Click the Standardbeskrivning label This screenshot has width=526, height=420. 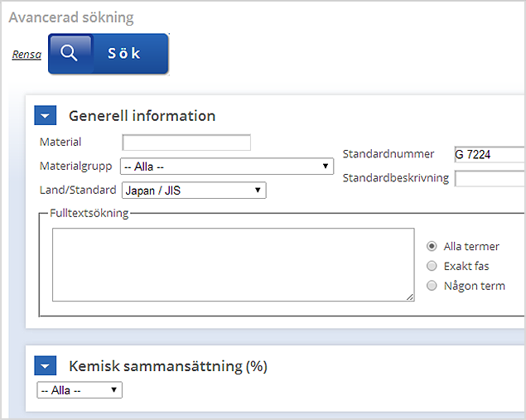[396, 178]
